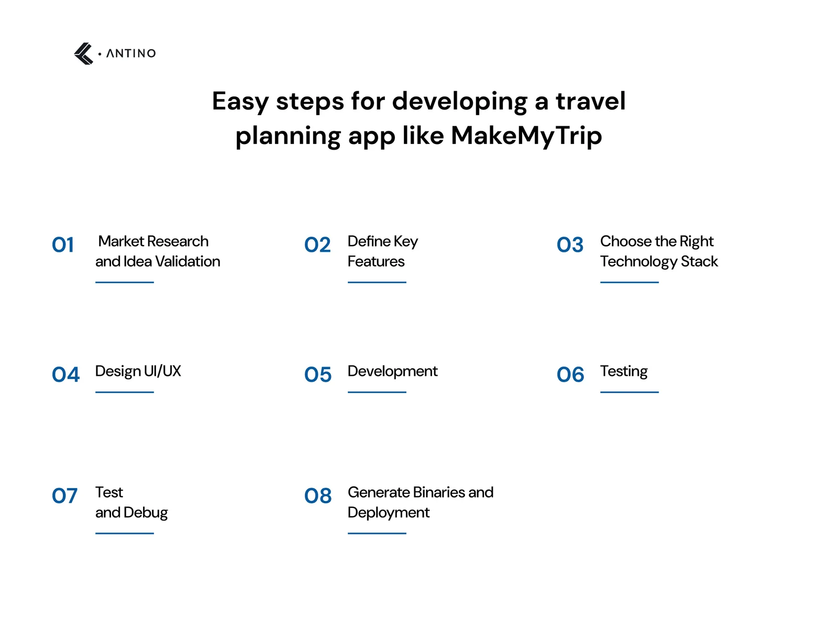Click the blue 04 step number
The image size is (838, 644).
(65, 374)
